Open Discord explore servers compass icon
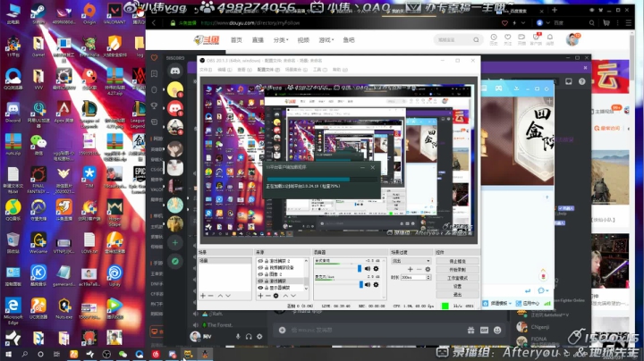 pos(175,261)
